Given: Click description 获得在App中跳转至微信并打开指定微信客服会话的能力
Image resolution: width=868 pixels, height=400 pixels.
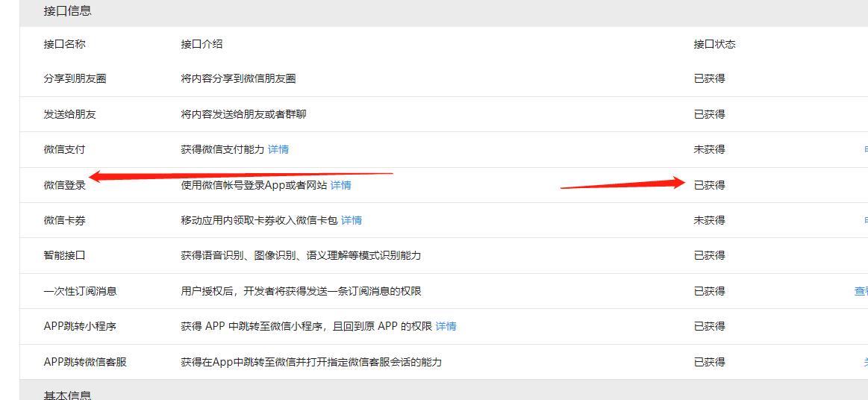Looking at the screenshot, I should tap(311, 363).
